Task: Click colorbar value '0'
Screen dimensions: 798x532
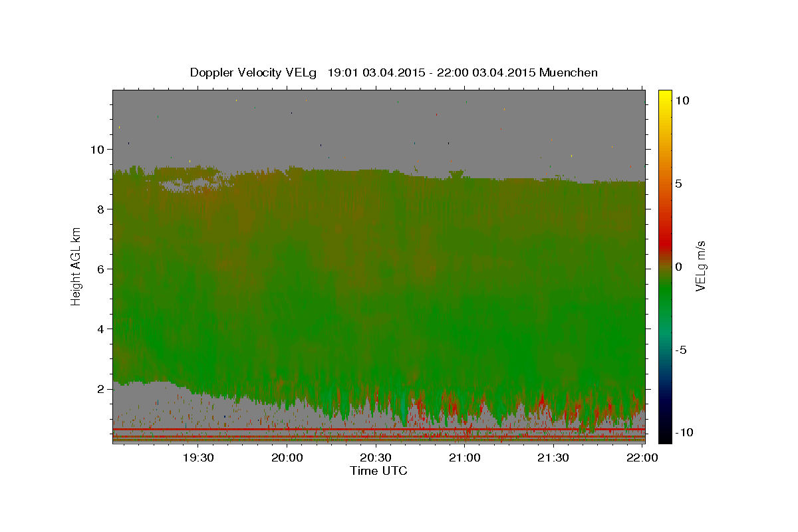Action: pyautogui.click(x=678, y=267)
